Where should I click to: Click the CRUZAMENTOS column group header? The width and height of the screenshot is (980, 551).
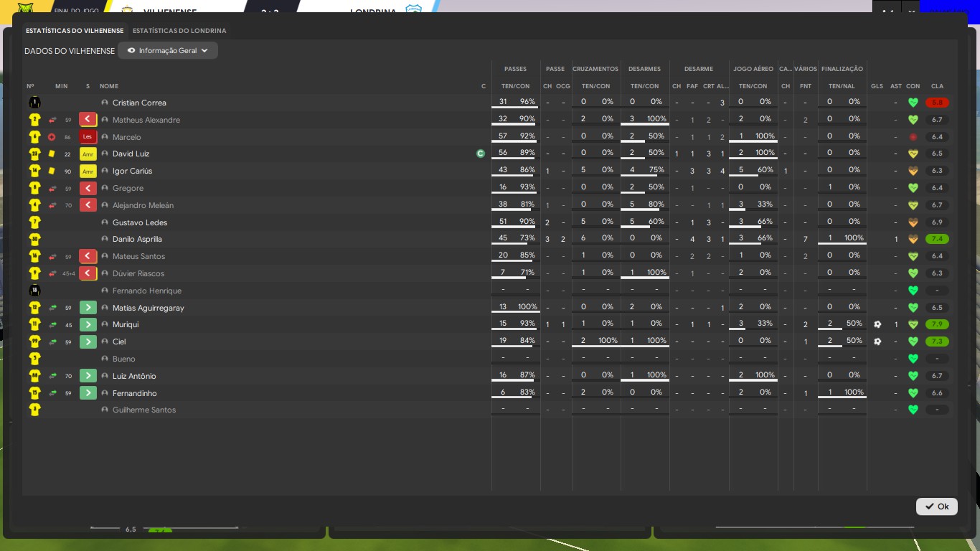click(595, 69)
